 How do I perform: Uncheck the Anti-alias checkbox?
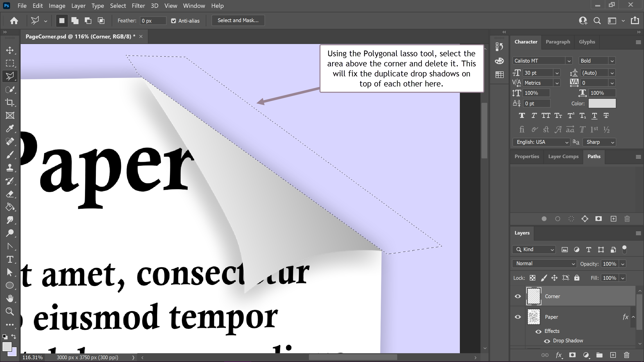[x=173, y=21]
